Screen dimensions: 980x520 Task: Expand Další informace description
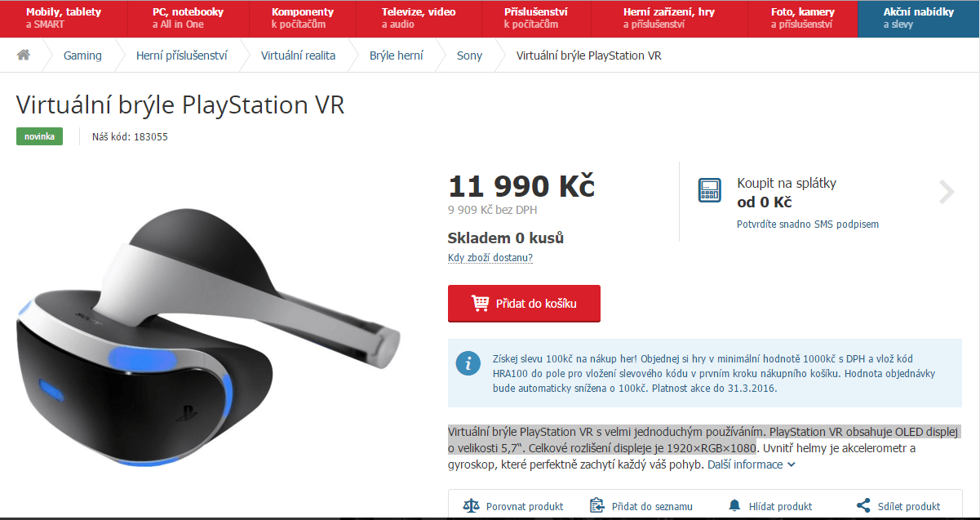pyautogui.click(x=750, y=464)
